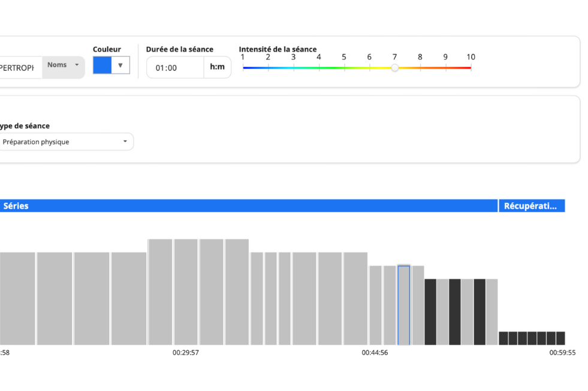This screenshot has height=391, width=588.
Task: Set session intensity to 4 on slider
Action: click(x=319, y=68)
